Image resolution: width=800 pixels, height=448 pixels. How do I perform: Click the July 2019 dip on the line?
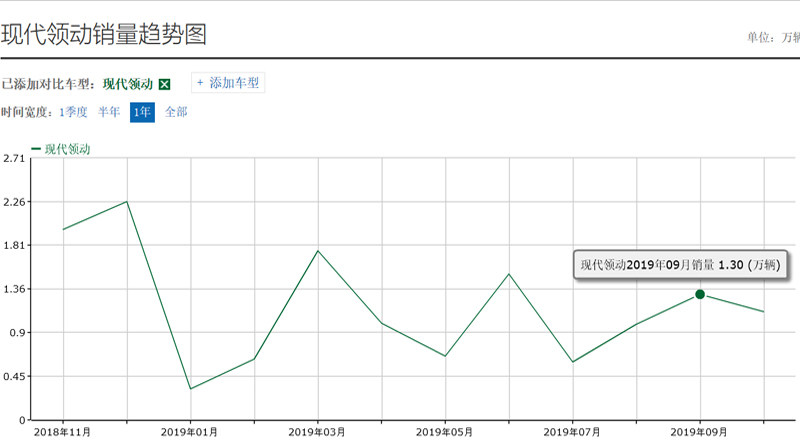[573, 362]
